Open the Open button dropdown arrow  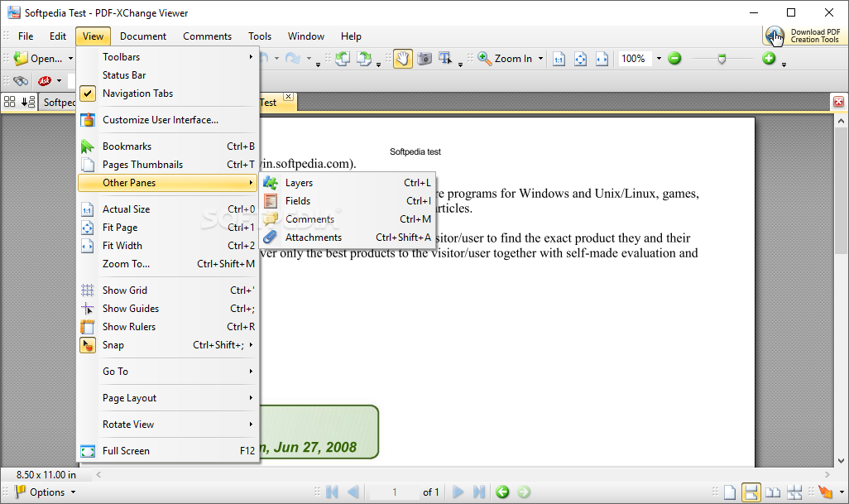click(70, 59)
